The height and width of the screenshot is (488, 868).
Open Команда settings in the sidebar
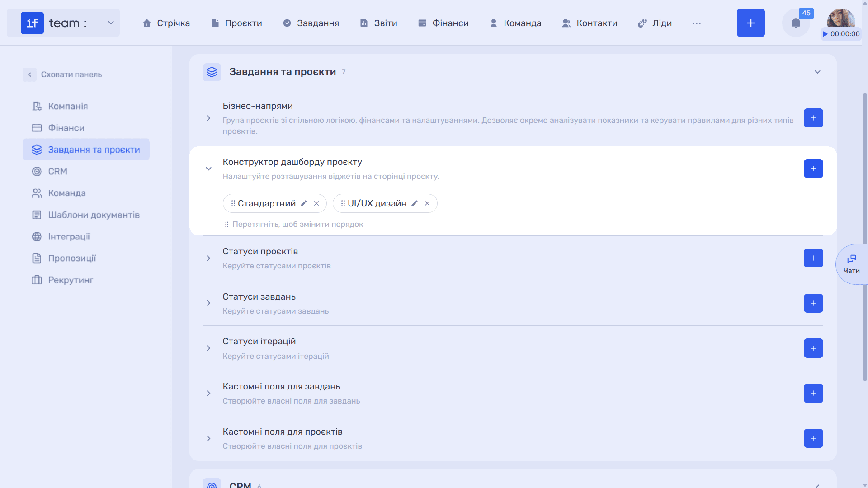(x=86, y=193)
